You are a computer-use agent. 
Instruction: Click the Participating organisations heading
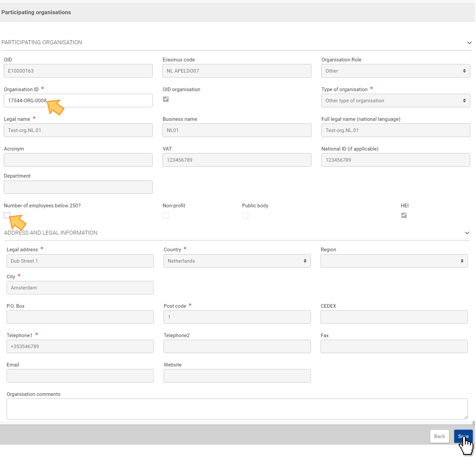point(36,12)
